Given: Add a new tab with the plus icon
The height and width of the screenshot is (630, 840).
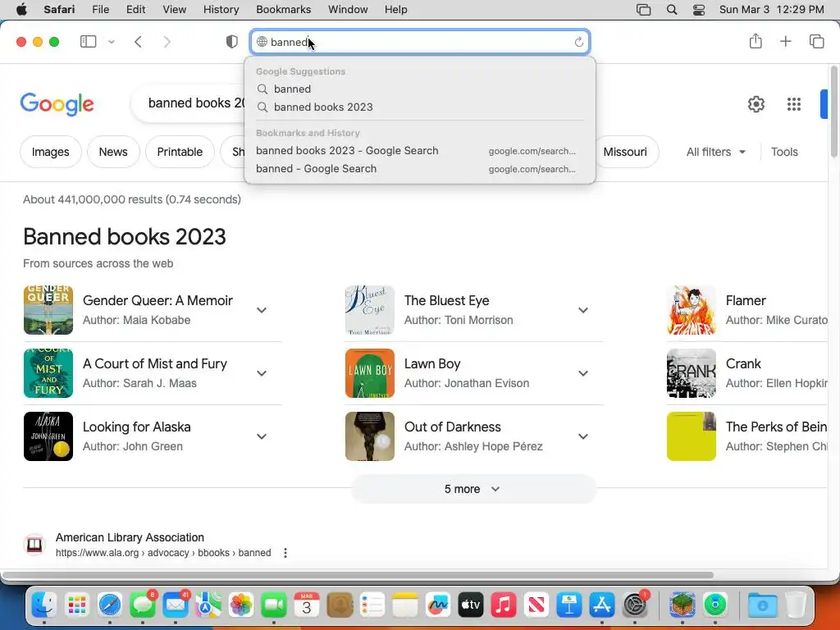Looking at the screenshot, I should [785, 41].
